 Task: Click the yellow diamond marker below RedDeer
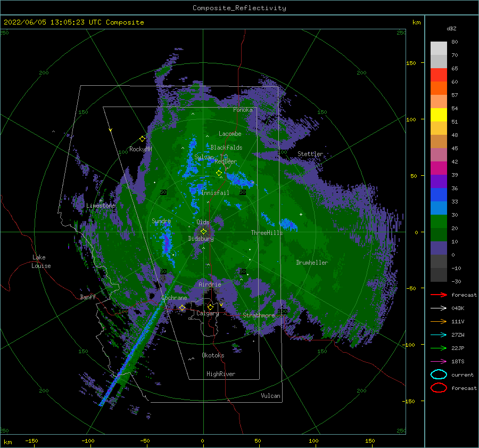[219, 173]
